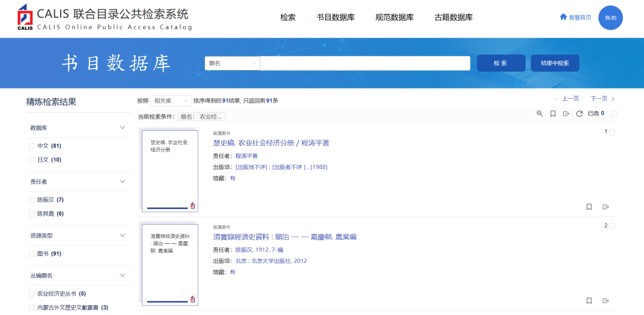Click the refresh icon in results toolbar
The image size is (644, 315).
(579, 113)
